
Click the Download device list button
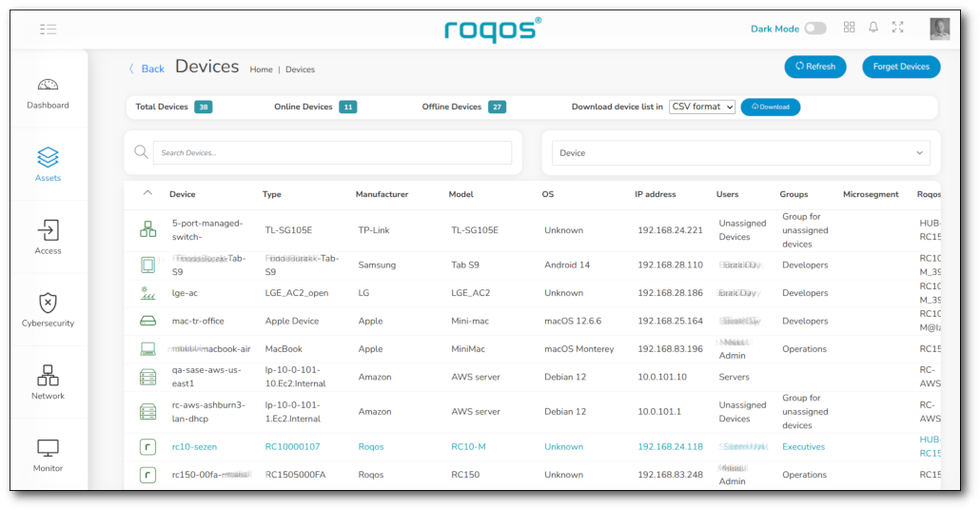770,107
